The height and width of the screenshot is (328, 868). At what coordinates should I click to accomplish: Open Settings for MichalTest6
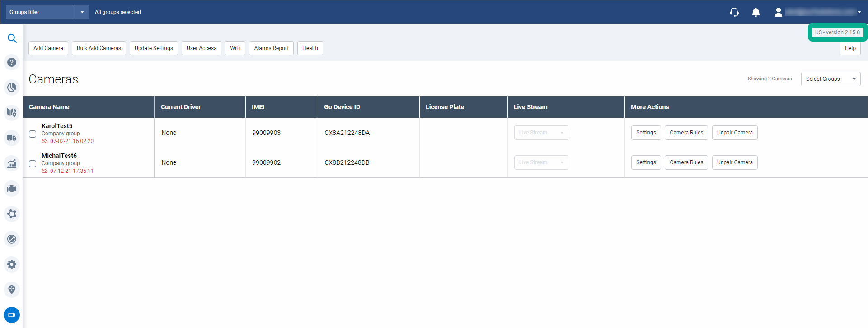[646, 162]
